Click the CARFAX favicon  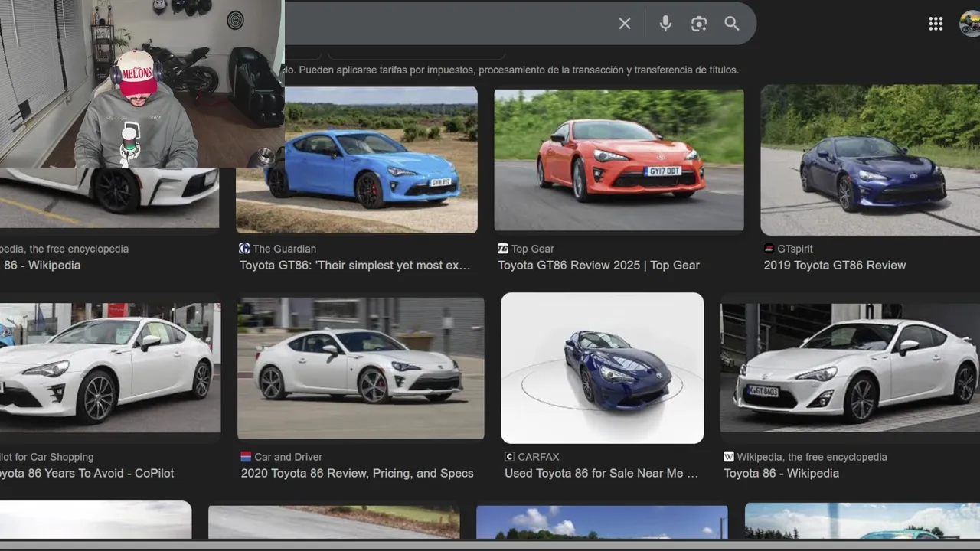coord(509,457)
